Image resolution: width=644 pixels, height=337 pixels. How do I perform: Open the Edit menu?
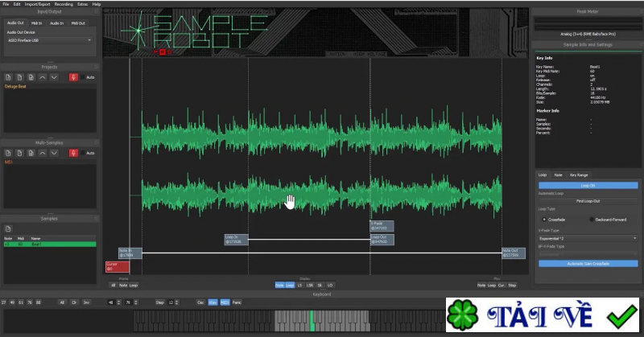point(17,4)
